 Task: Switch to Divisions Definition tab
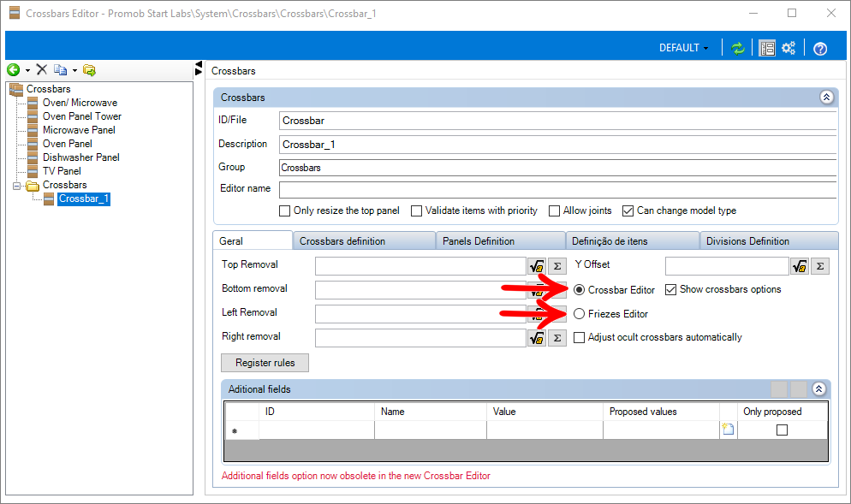769,241
